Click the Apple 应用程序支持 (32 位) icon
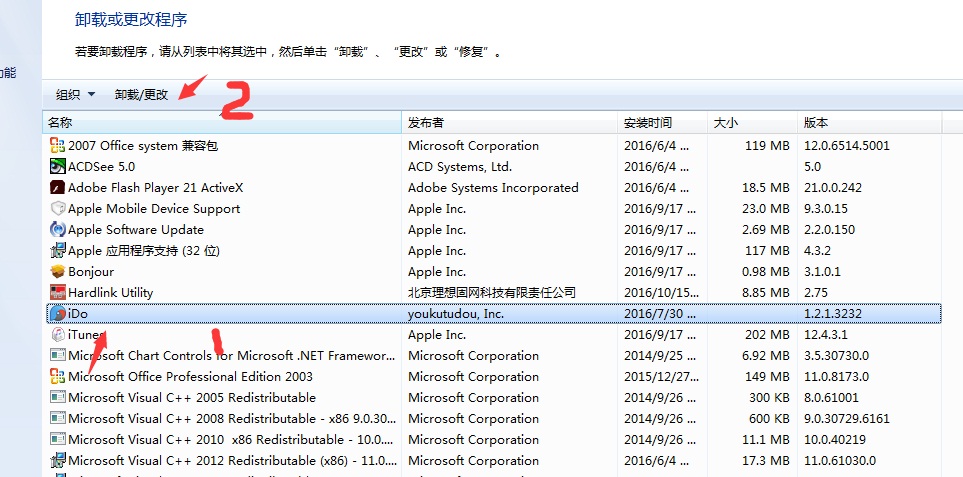The height and width of the screenshot is (477, 963). pos(57,250)
